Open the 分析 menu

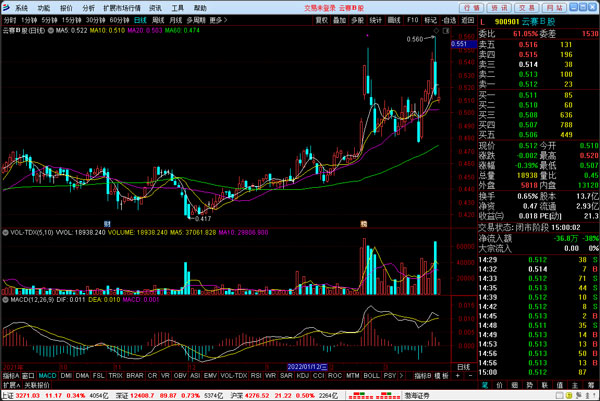coord(88,8)
